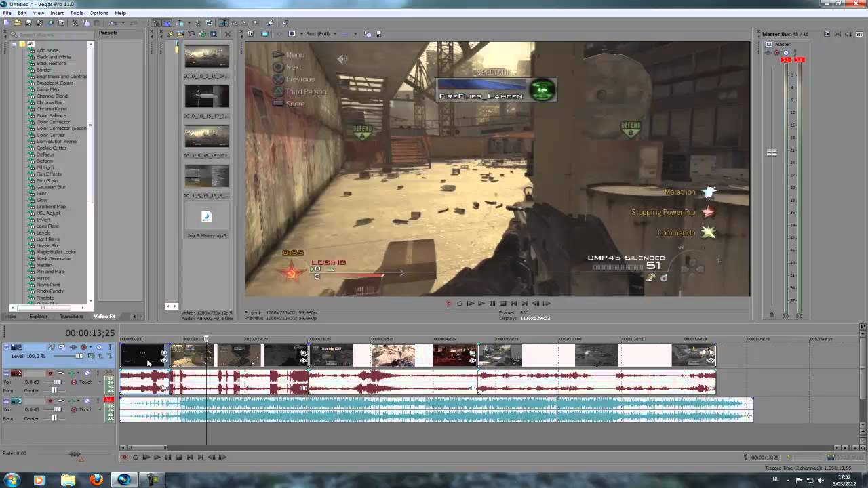Open Project Video Properties in preview toolbar
The height and width of the screenshot is (488, 868).
pyautogui.click(x=250, y=34)
